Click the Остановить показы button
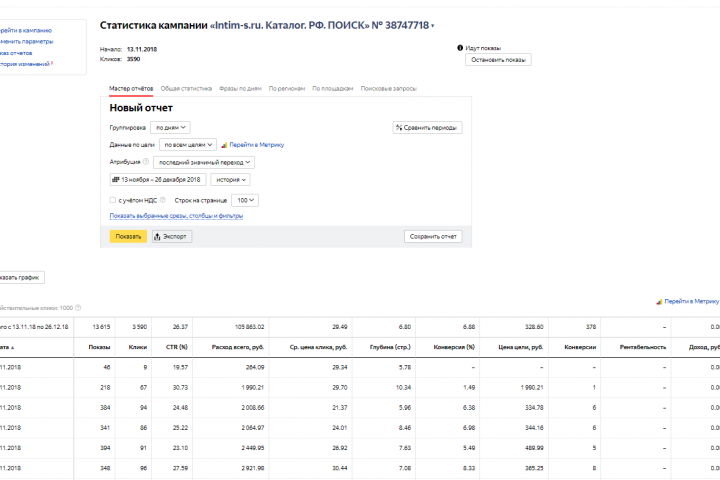720x480 pixels. pos(498,60)
